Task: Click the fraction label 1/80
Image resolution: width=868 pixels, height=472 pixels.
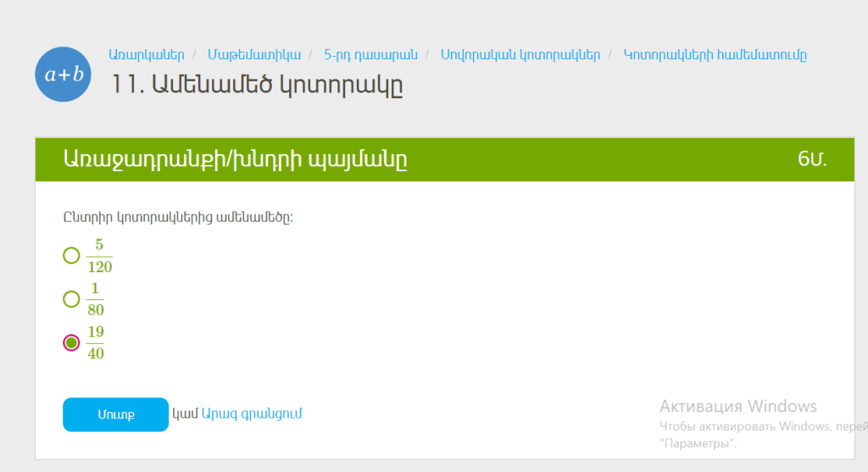Action: click(96, 299)
